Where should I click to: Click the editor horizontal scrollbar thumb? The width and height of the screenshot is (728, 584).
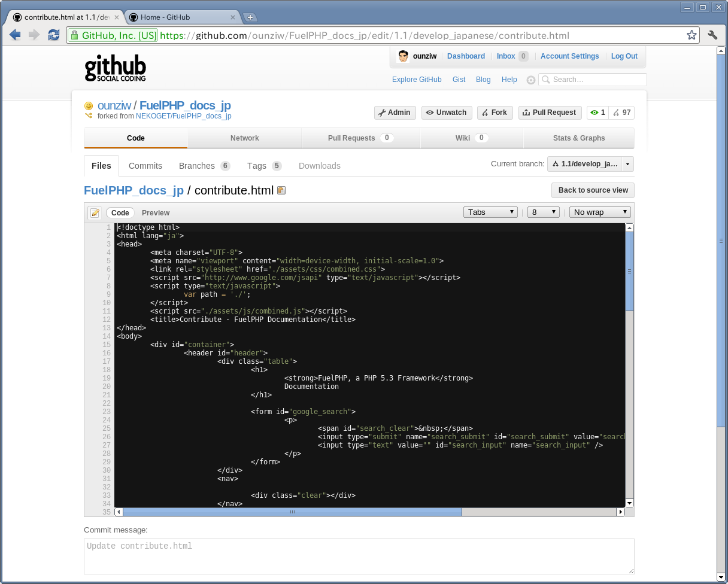(292, 512)
